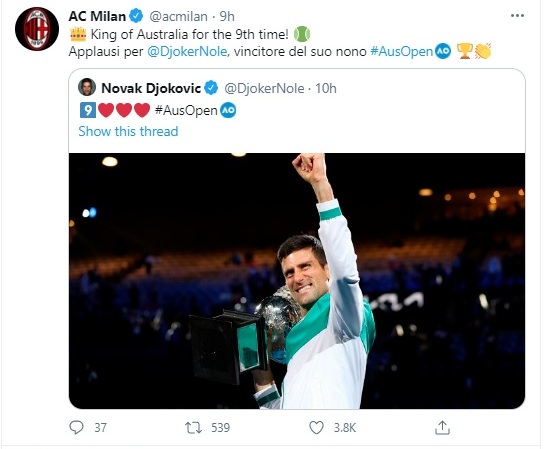Image resolution: width=545 pixels, height=449 pixels.
Task: Click the share upload icon
Action: 442,427
